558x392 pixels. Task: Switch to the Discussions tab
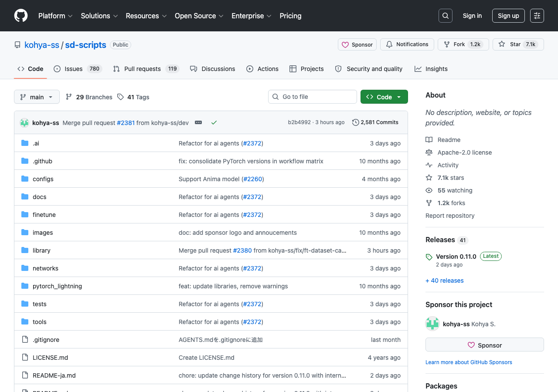(213, 69)
